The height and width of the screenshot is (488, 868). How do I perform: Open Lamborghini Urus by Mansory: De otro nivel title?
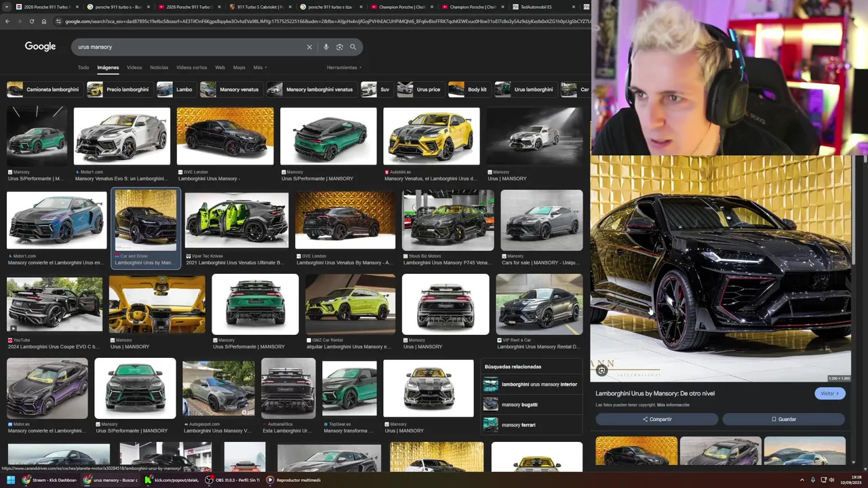[x=655, y=393]
